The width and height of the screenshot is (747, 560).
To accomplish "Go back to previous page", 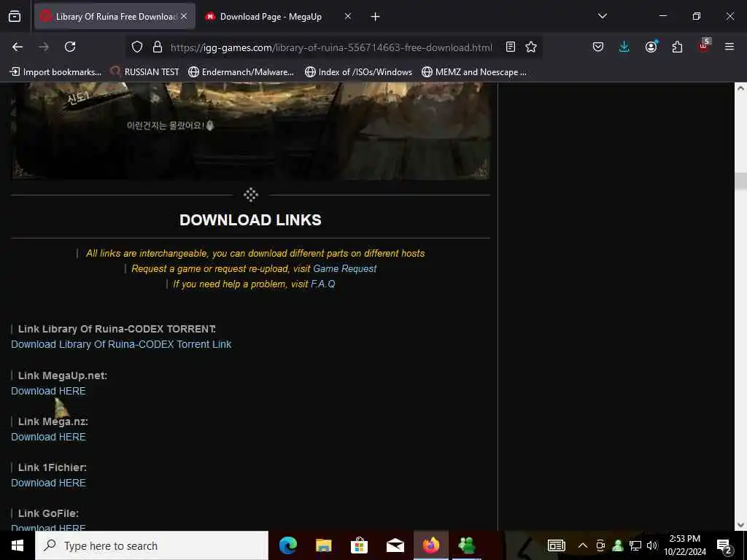I will click(x=18, y=47).
